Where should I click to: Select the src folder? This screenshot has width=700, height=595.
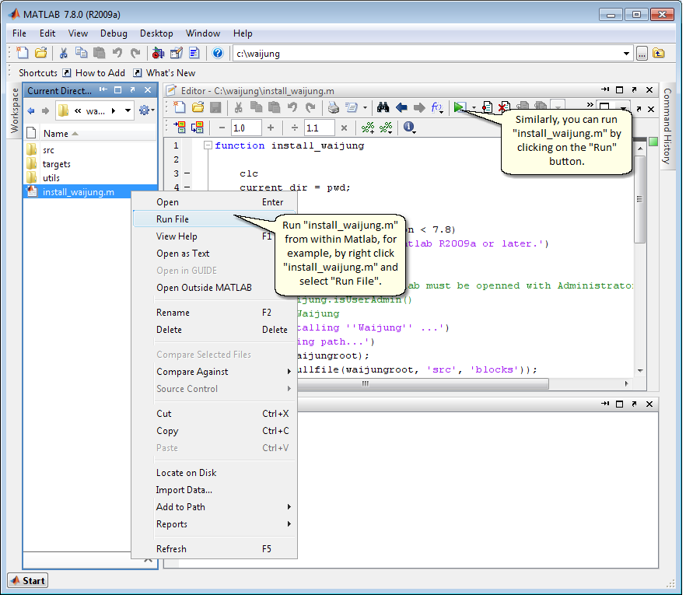[48, 150]
